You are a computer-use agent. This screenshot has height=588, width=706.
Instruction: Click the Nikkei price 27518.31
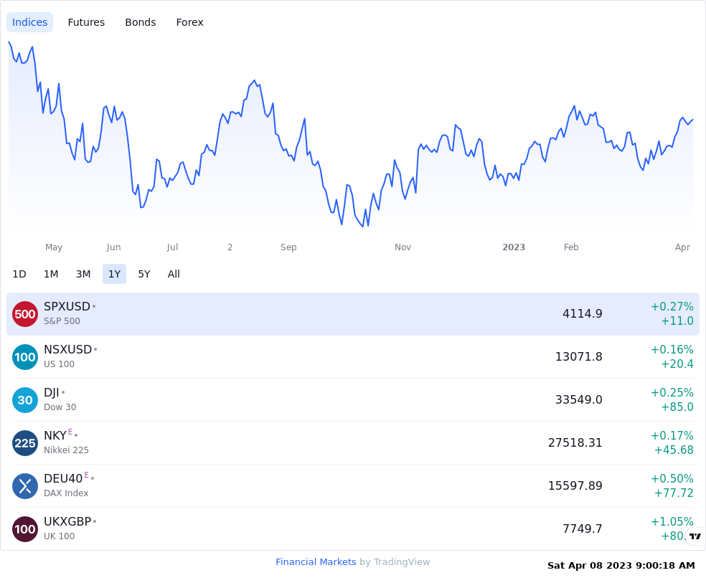575,442
